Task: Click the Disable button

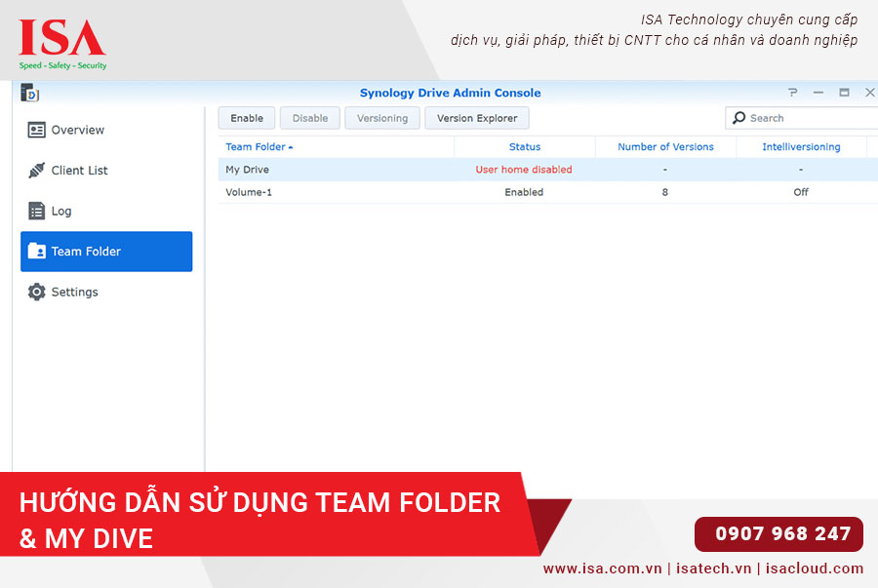Action: point(310,118)
